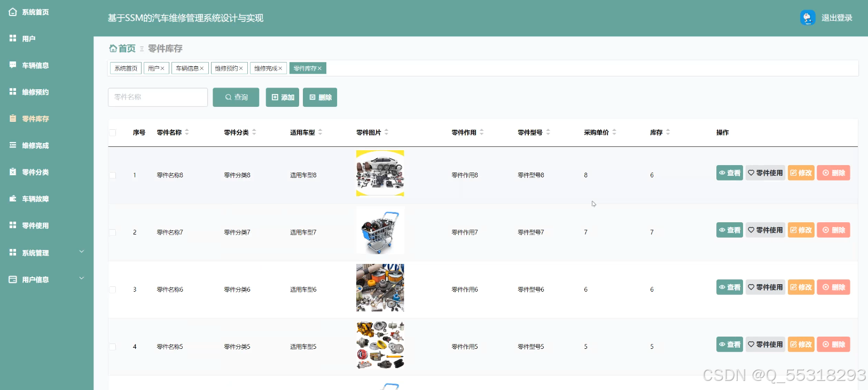
Task: Click the user avatar icon
Action: coord(808,18)
